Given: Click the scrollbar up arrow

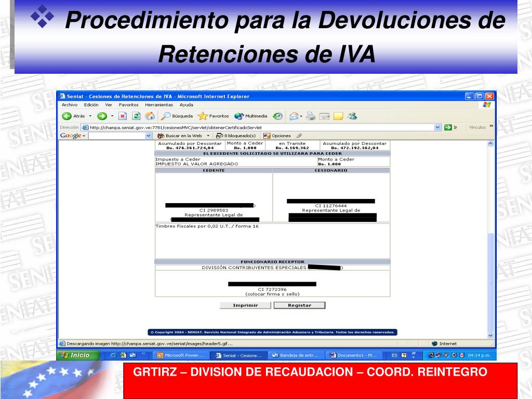Looking at the screenshot, I should (490, 144).
